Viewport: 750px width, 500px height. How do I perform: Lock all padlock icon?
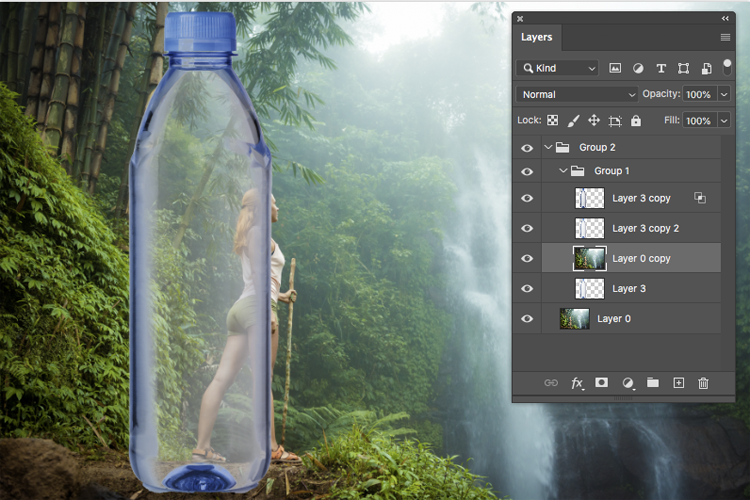coord(636,120)
